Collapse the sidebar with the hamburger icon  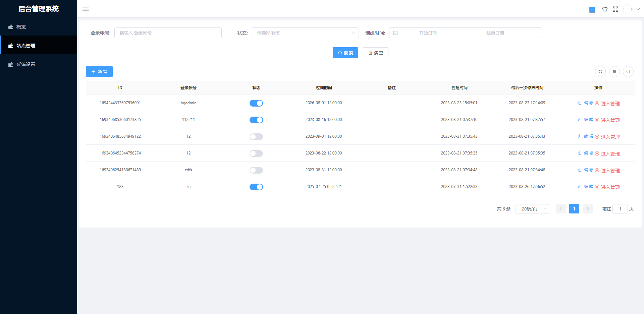pyautogui.click(x=86, y=9)
